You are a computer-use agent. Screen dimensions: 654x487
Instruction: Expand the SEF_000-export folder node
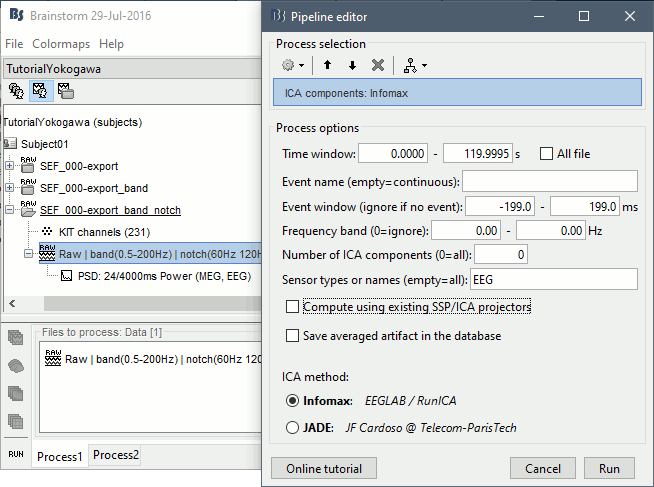coord(10,164)
